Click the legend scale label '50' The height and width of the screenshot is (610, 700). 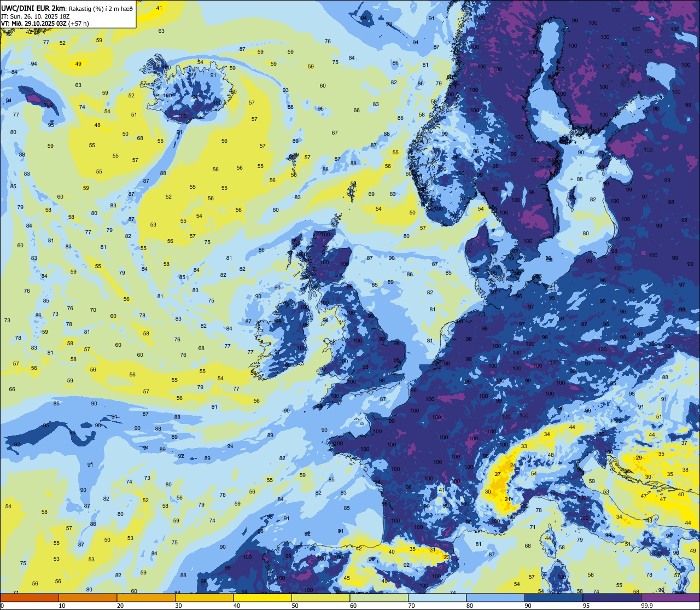[295, 606]
